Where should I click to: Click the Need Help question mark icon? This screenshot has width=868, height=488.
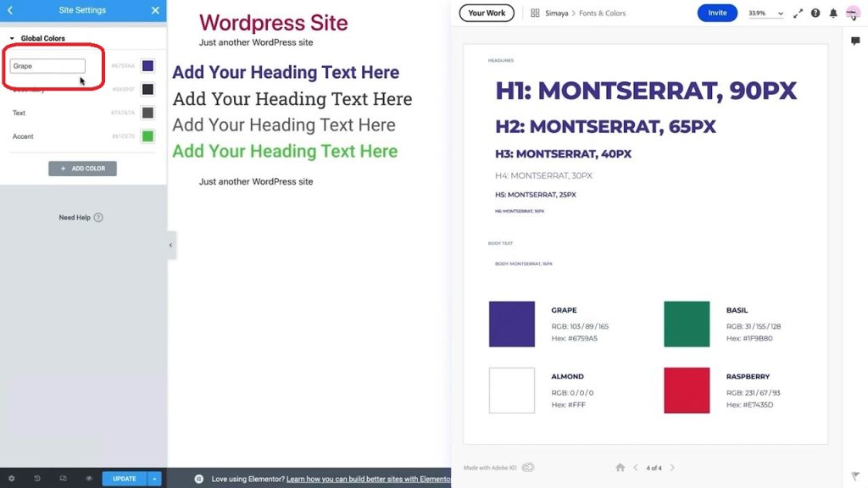pyautogui.click(x=98, y=218)
